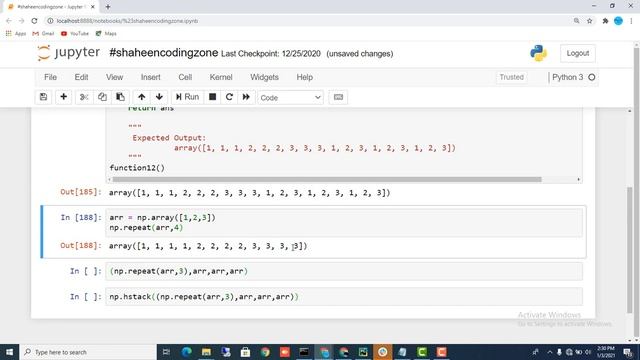This screenshot has height=360, width=640.
Task: Open the Cell menu
Action: point(185,77)
